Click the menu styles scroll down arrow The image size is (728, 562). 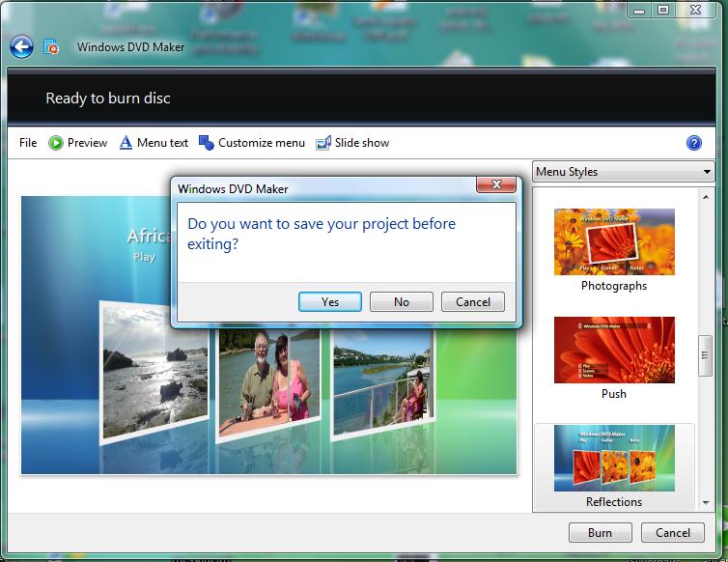coord(706,502)
